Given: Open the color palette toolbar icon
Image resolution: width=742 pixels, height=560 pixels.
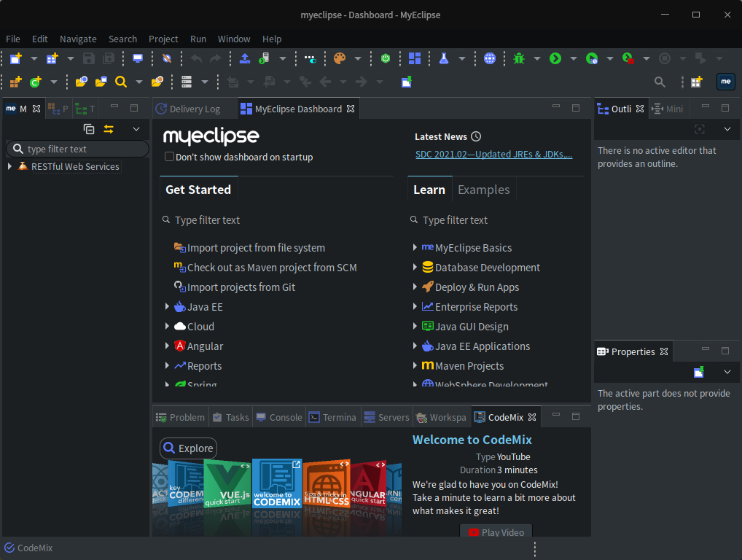Looking at the screenshot, I should [x=340, y=58].
